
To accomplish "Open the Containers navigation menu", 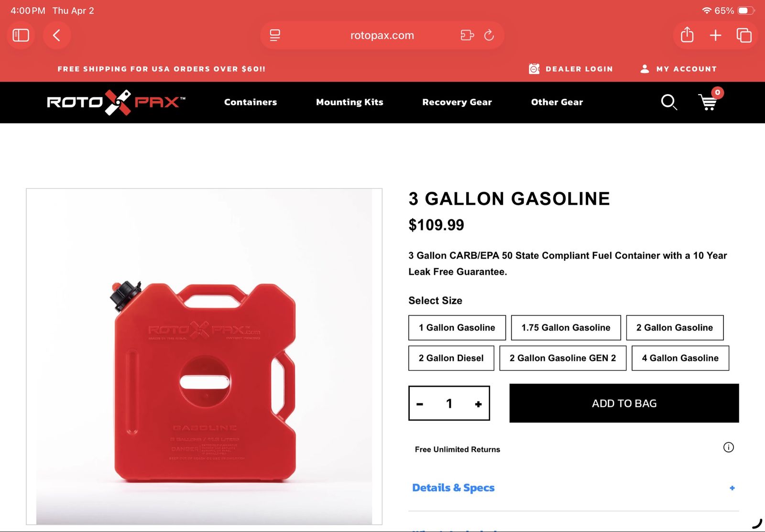I will tap(251, 102).
